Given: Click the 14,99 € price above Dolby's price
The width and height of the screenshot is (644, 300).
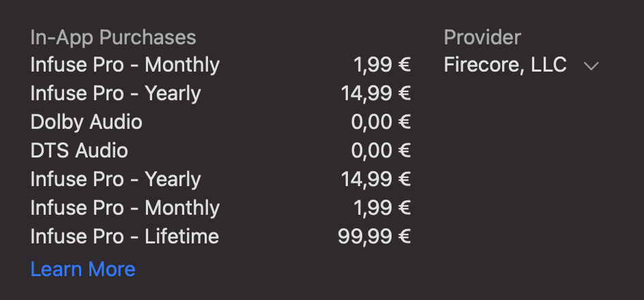Looking at the screenshot, I should 376,93.
